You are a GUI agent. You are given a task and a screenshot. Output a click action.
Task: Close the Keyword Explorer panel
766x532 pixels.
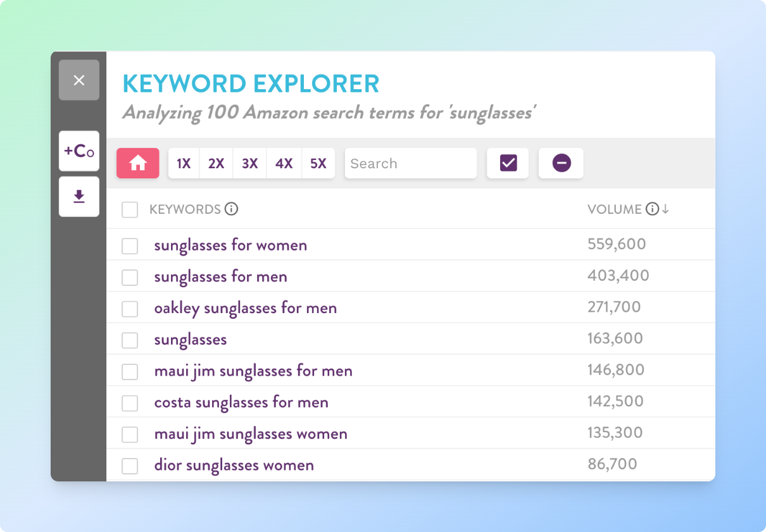pos(79,80)
